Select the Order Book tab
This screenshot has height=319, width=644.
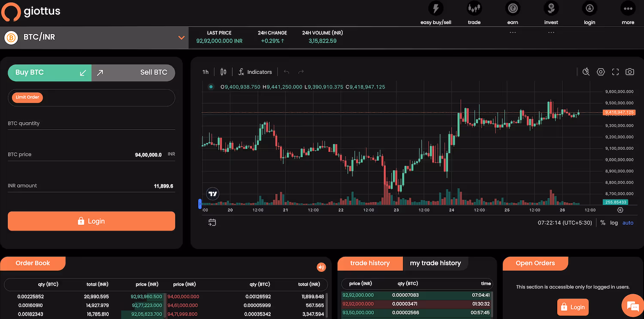[33, 263]
